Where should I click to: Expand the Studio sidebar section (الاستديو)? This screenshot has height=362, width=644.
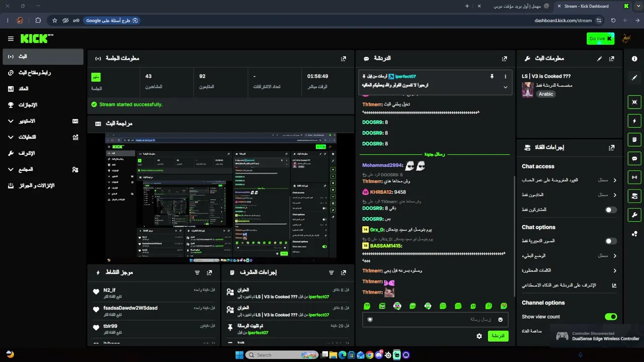pos(43,121)
